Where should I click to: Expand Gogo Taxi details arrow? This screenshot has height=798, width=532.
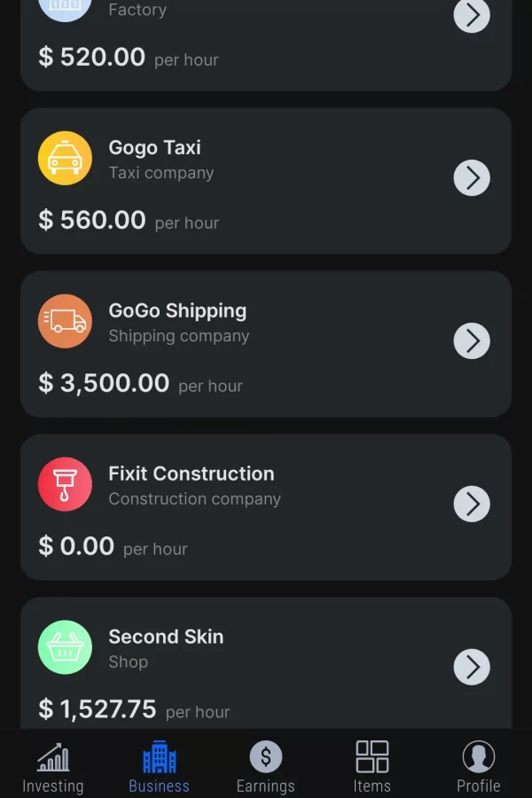(x=472, y=178)
